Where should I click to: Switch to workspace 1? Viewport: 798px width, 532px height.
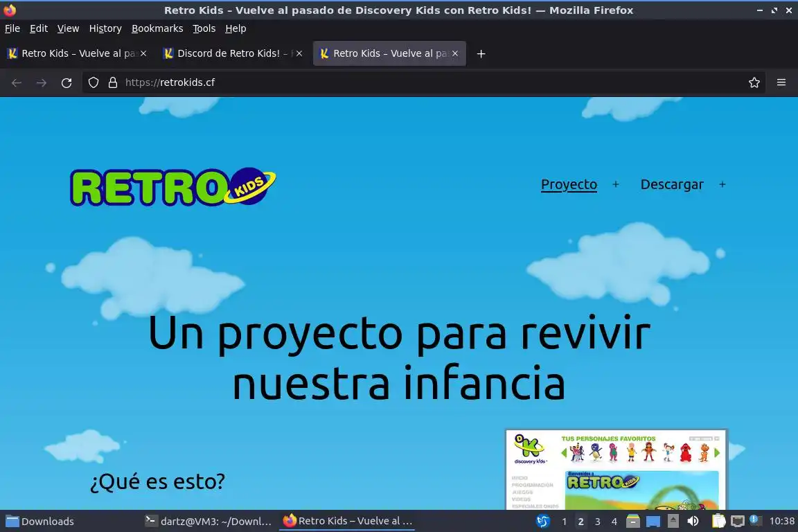[564, 522]
